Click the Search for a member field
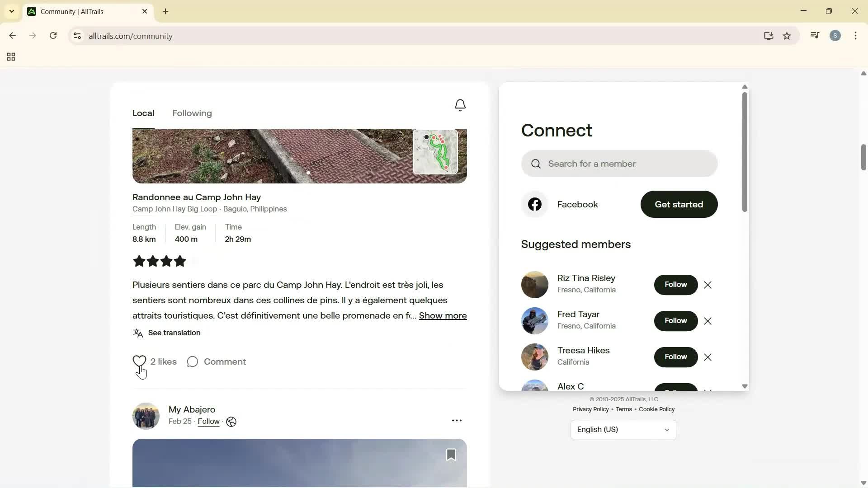The height and width of the screenshot is (488, 868). pos(619,164)
